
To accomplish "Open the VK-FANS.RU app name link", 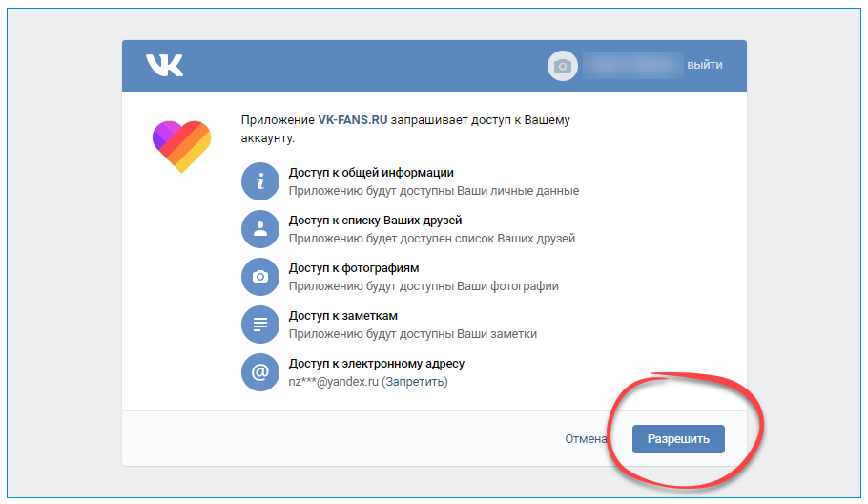I will [x=352, y=120].
